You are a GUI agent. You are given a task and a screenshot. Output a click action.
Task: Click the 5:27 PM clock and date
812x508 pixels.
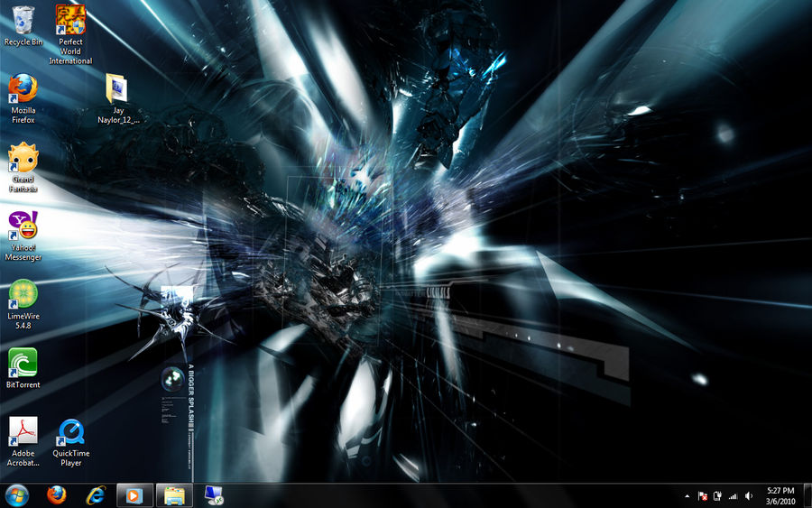tap(780, 496)
